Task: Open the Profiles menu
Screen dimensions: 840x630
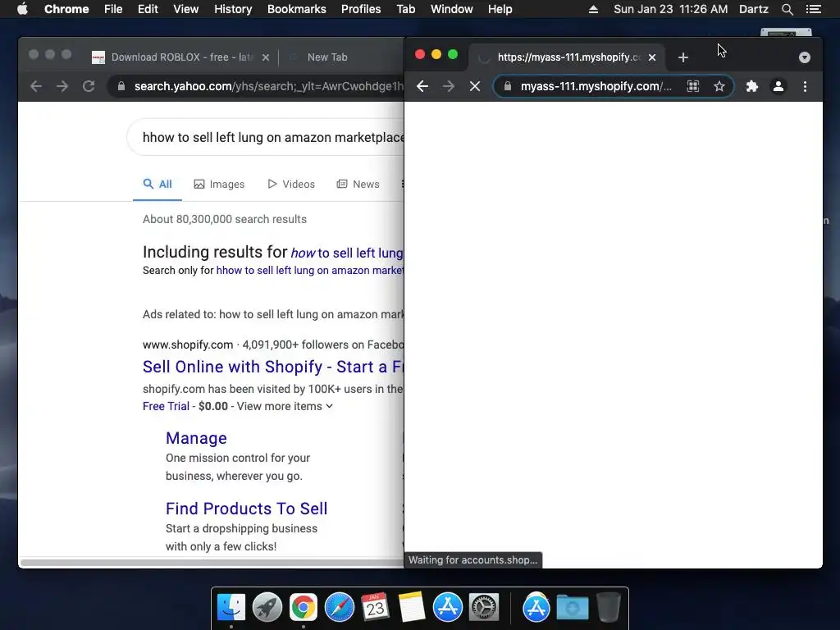Action: coord(361,9)
